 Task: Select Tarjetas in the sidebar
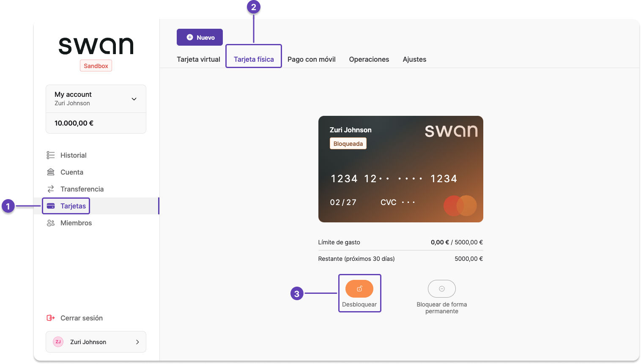coord(96,206)
